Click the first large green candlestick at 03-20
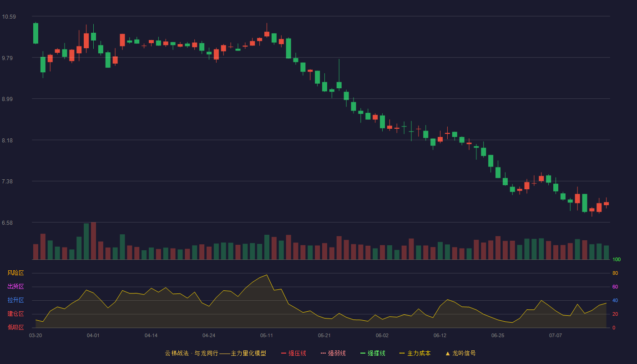The width and height of the screenshot is (637, 364). click(35, 33)
